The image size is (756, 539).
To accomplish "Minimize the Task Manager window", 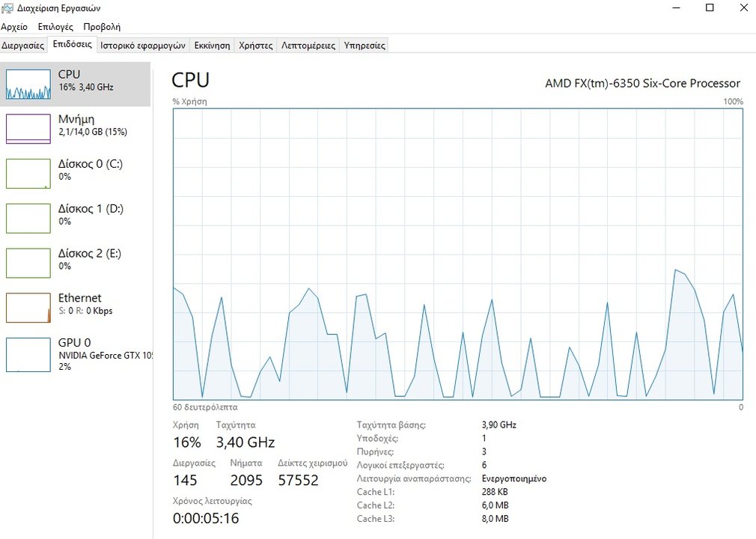I will [x=675, y=8].
